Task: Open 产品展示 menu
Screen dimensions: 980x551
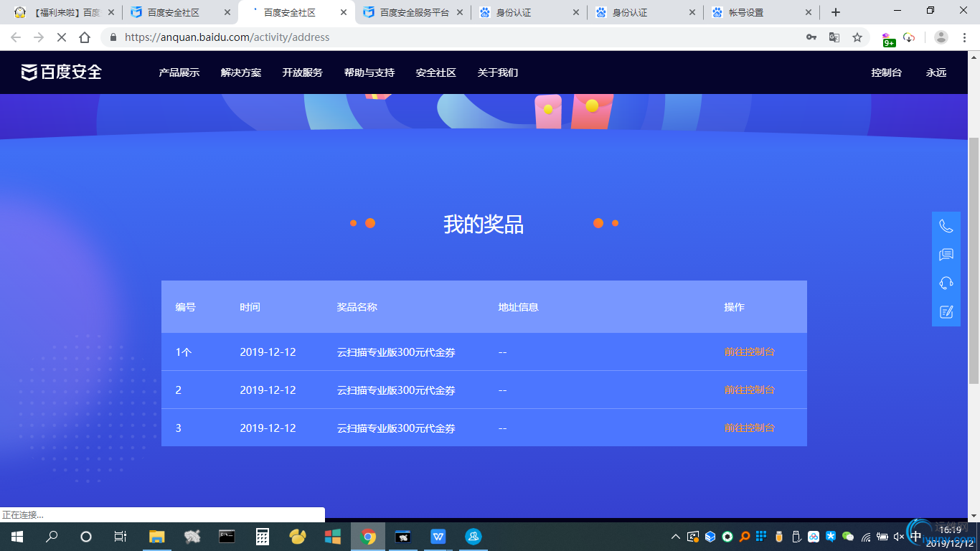Action: pos(179,72)
